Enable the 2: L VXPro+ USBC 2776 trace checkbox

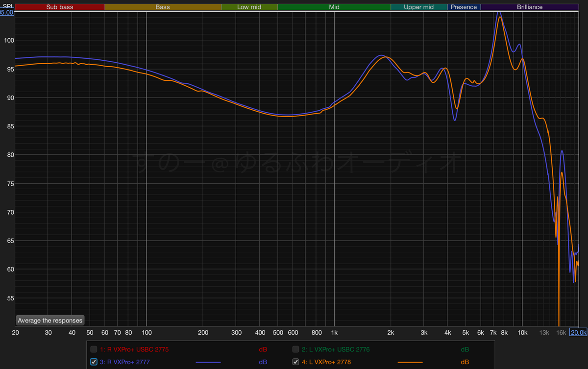tap(295, 349)
